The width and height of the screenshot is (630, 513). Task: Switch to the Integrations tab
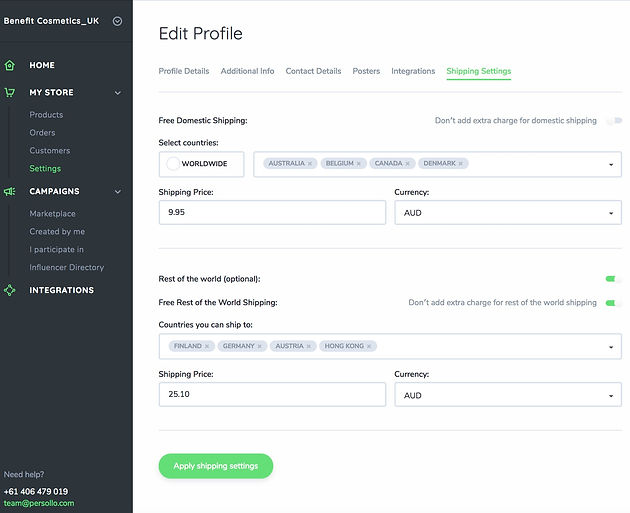(413, 71)
